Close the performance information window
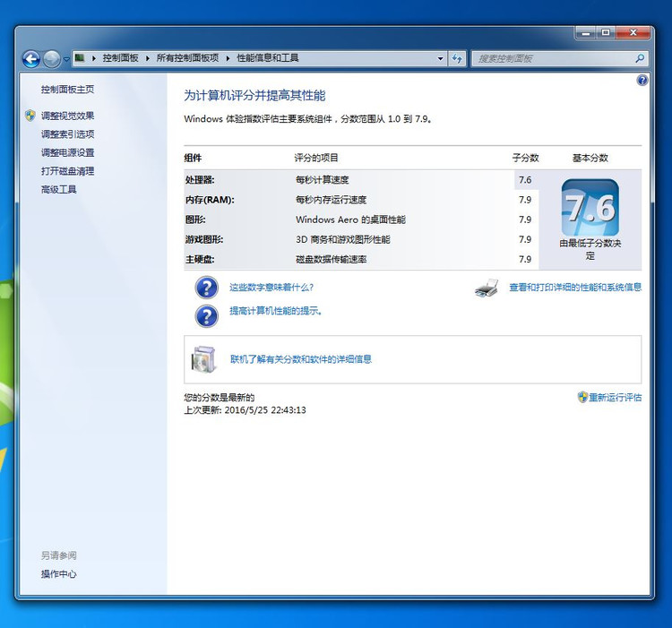The width and height of the screenshot is (672, 628). click(x=633, y=33)
